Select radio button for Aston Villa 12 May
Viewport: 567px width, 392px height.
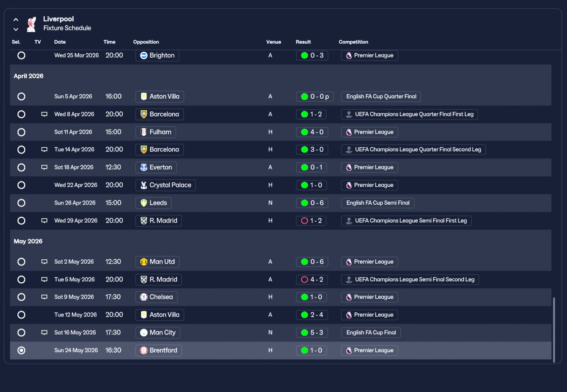point(21,315)
